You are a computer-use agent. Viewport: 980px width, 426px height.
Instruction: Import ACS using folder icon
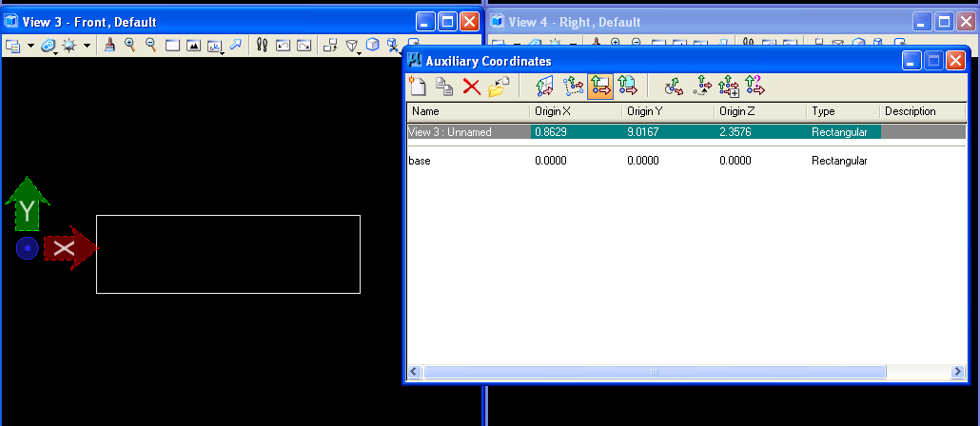coord(499,87)
